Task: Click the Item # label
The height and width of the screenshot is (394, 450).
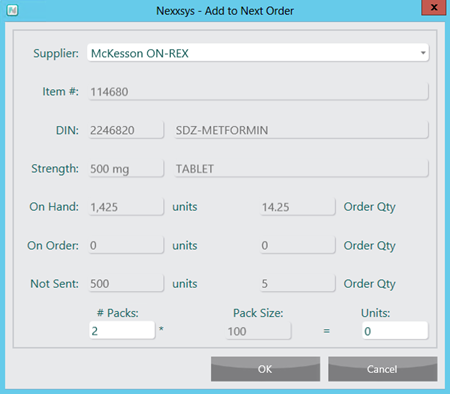Action: 60,91
